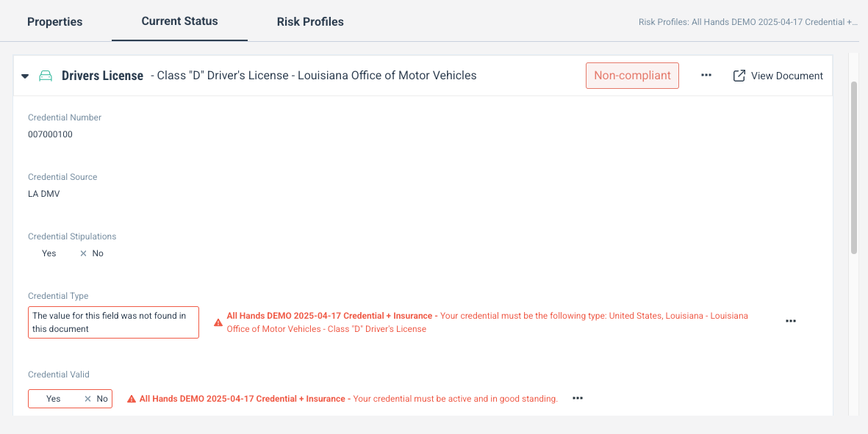Choose Yes under Credential Valid

(53, 399)
